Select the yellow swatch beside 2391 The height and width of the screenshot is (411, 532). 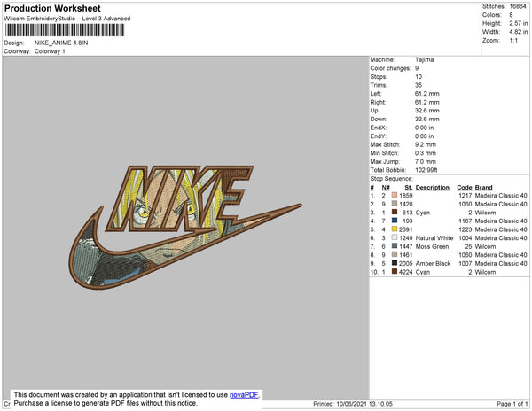tap(395, 229)
